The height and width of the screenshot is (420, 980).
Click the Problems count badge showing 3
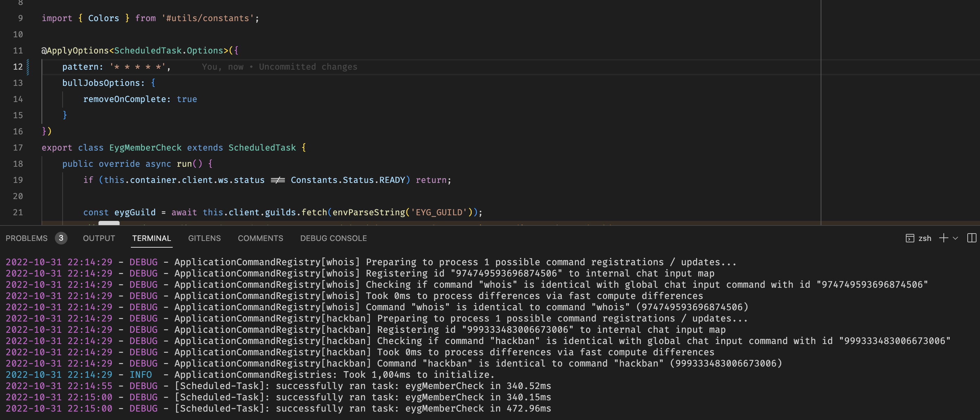click(x=61, y=238)
